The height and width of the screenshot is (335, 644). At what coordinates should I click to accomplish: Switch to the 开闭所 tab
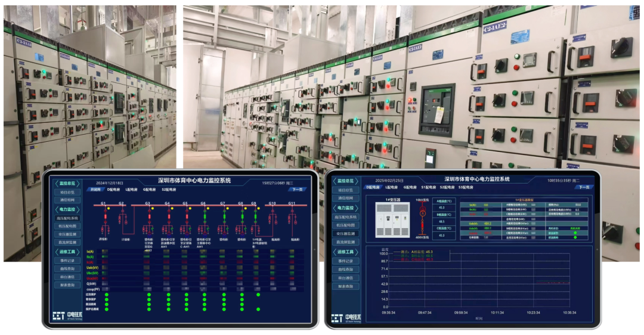(95, 190)
